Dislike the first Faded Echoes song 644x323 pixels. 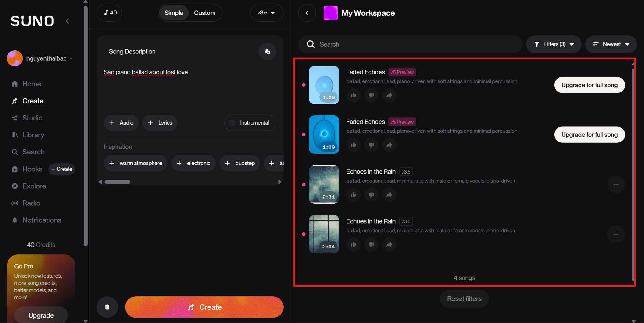click(x=371, y=95)
